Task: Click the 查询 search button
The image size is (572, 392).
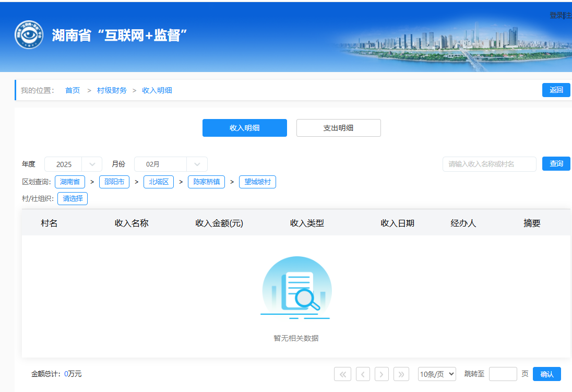Action: tap(556, 163)
